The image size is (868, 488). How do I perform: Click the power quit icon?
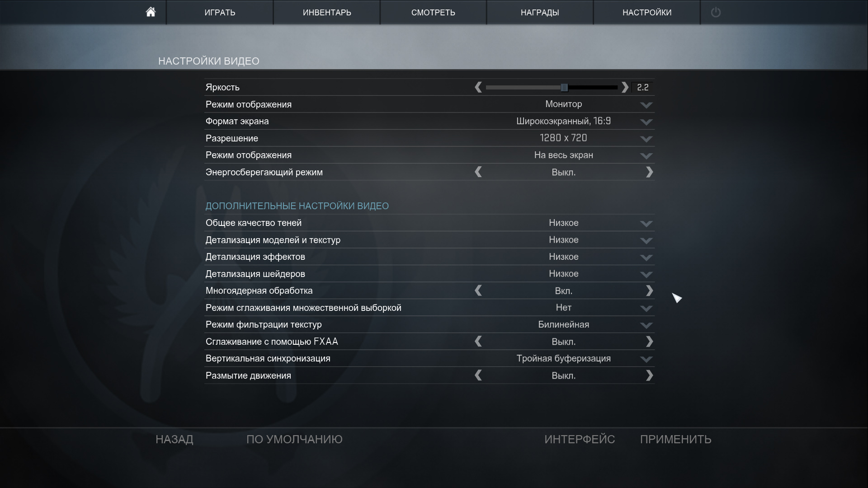coord(716,12)
